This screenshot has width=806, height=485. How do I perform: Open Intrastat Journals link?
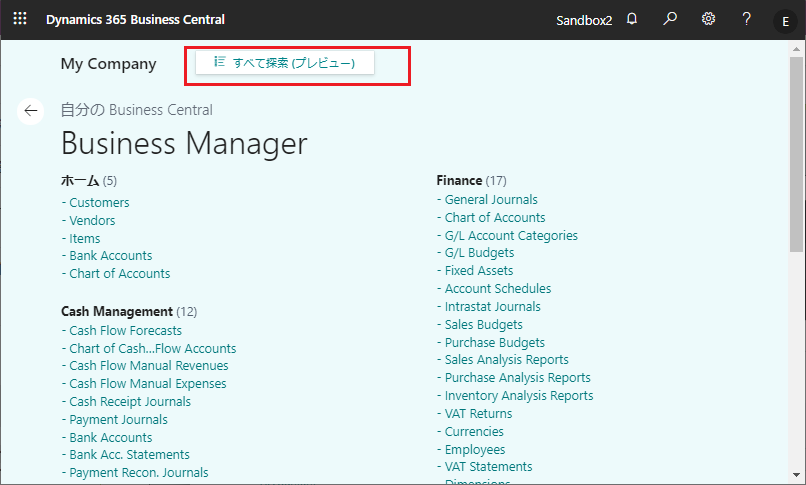point(492,307)
